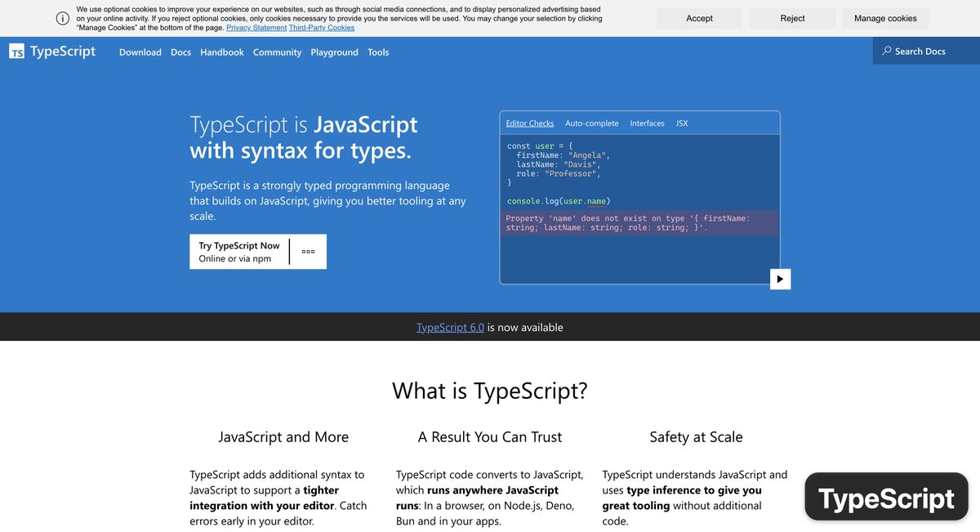Viewport: 980px width, 532px height.
Task: Switch to the Auto-complete tab
Action: 592,123
